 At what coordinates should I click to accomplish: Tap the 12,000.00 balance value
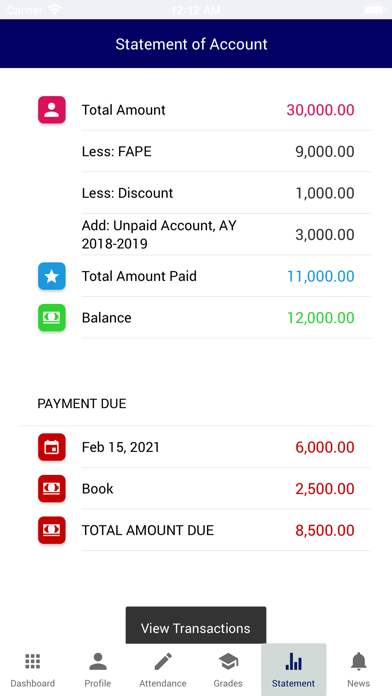pos(321,317)
